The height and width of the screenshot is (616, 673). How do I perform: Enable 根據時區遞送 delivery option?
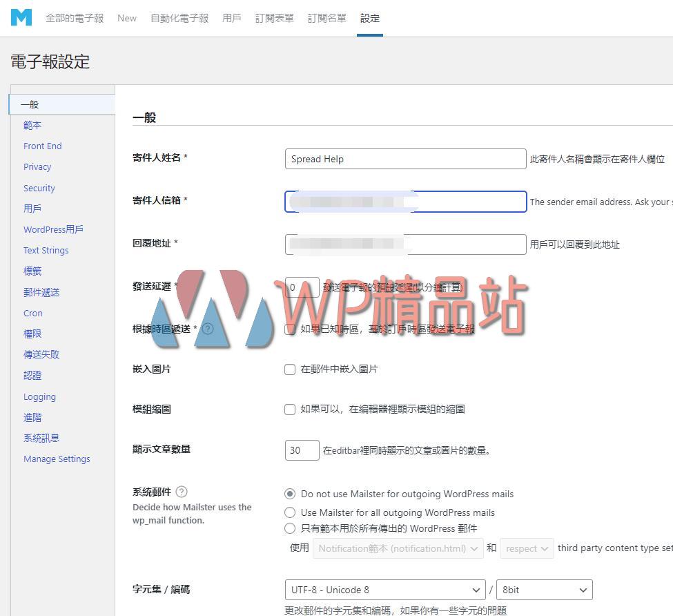290,329
